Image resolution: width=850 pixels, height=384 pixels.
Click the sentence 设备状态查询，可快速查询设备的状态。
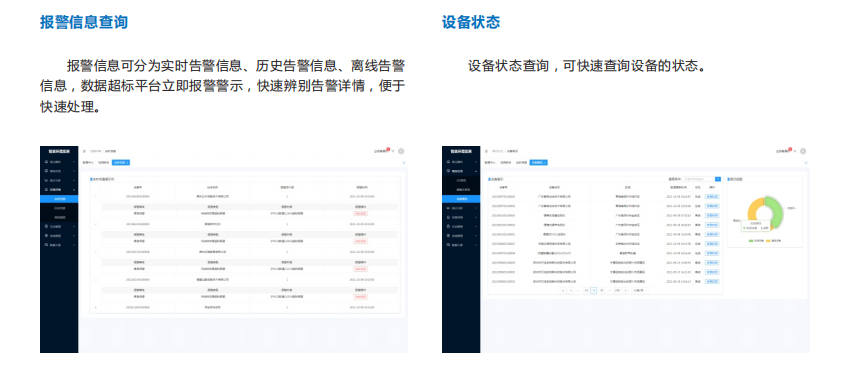[x=587, y=66]
